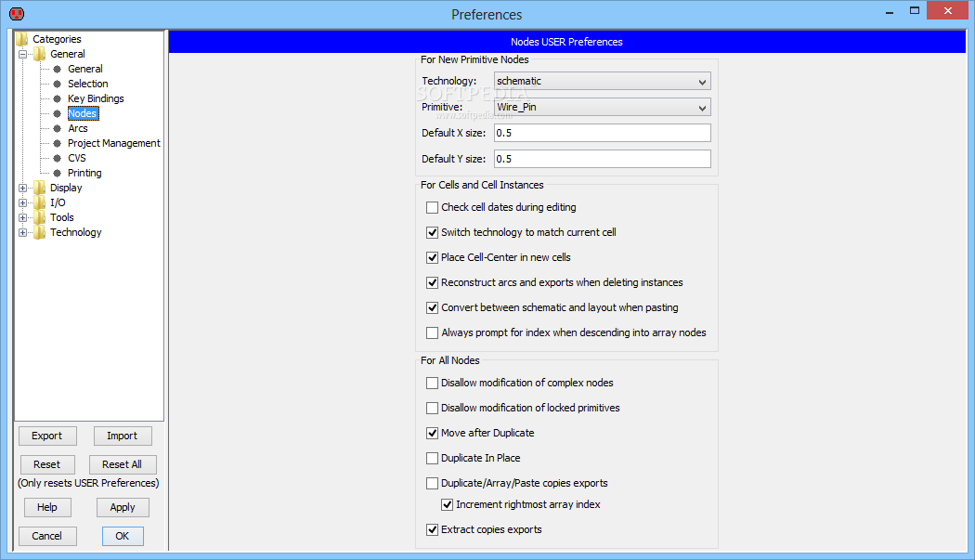The height and width of the screenshot is (560, 975).
Task: Click the bullet icon beside Key Bindings
Action: pos(58,99)
